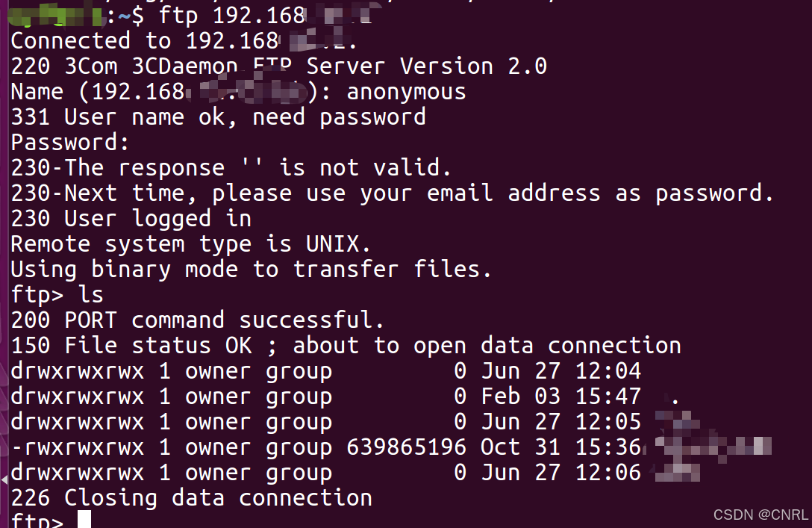Click the 'Jun 27 12:04' directory listing row

325,371
